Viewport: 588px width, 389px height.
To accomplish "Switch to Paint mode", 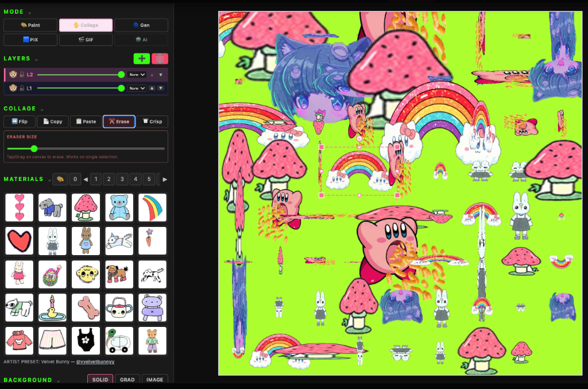I will [30, 25].
